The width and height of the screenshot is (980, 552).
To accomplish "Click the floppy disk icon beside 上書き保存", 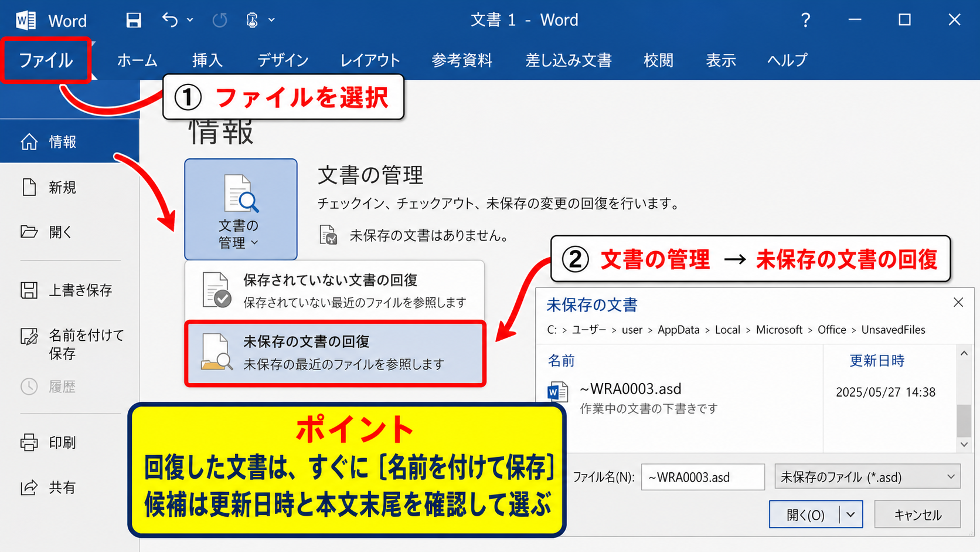I will [x=29, y=290].
